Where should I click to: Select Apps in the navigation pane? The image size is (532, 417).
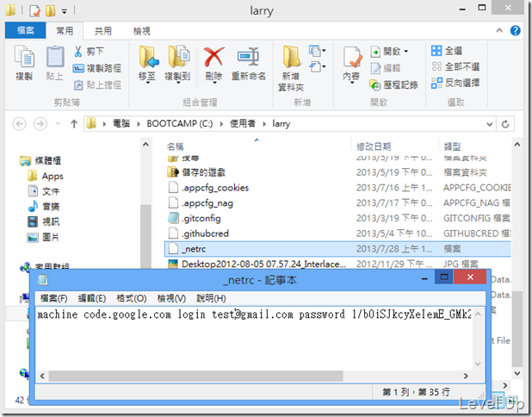pyautogui.click(x=45, y=176)
